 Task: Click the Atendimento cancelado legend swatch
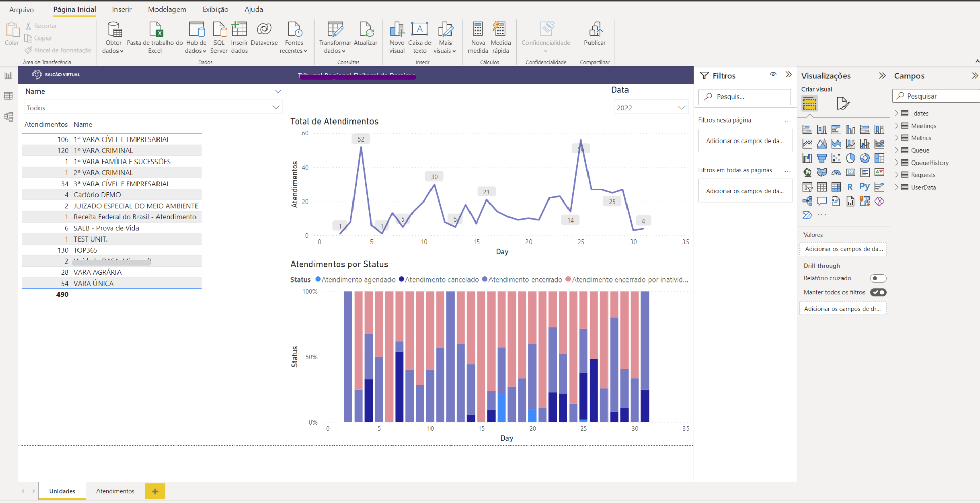click(x=401, y=279)
